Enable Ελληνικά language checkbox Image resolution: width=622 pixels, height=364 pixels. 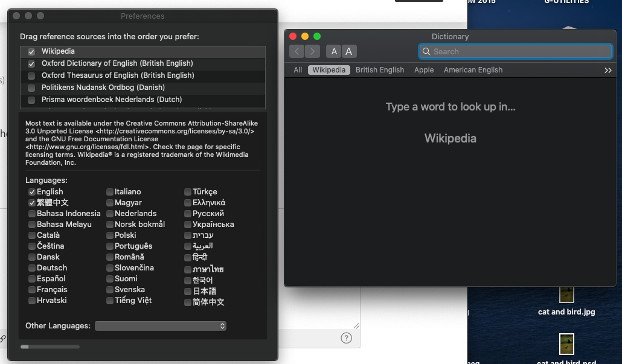click(188, 203)
